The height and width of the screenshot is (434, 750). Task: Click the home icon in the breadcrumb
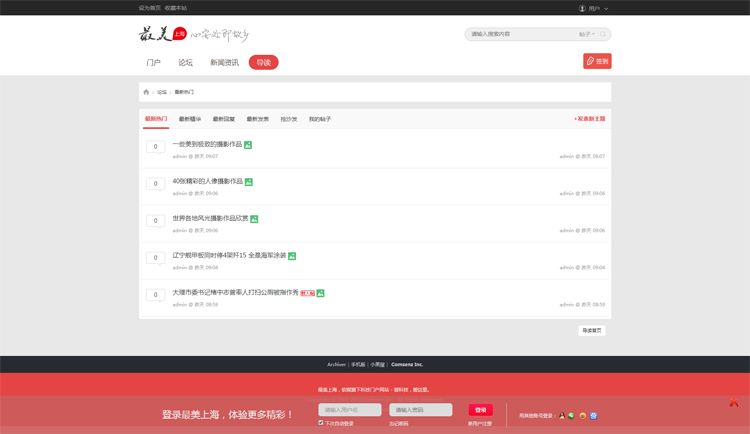point(146,92)
